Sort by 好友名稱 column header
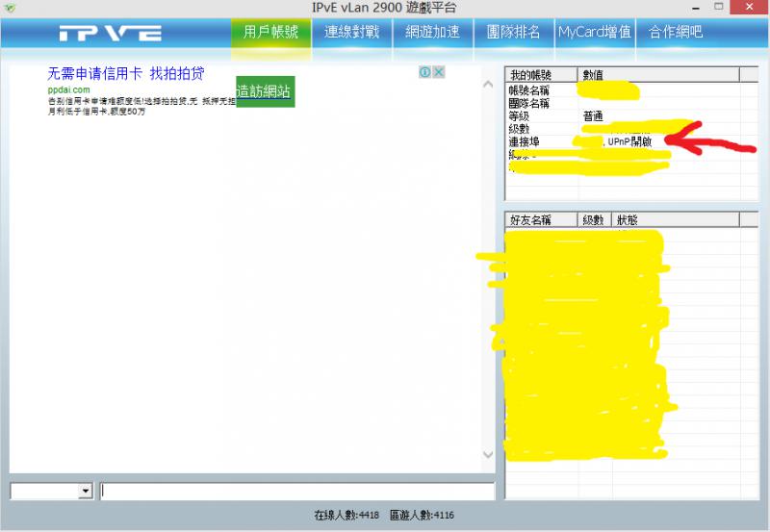The height and width of the screenshot is (532, 770). (541, 219)
